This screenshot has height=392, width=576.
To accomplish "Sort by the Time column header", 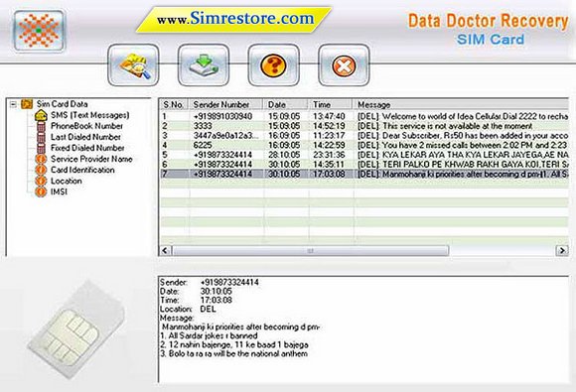I will [331, 104].
